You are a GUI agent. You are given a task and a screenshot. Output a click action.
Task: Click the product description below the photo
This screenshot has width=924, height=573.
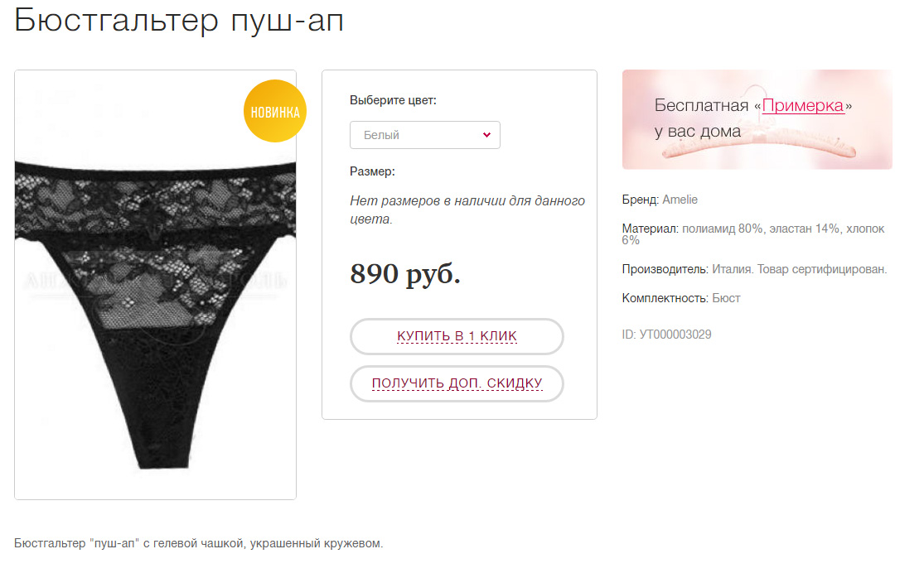[199, 543]
